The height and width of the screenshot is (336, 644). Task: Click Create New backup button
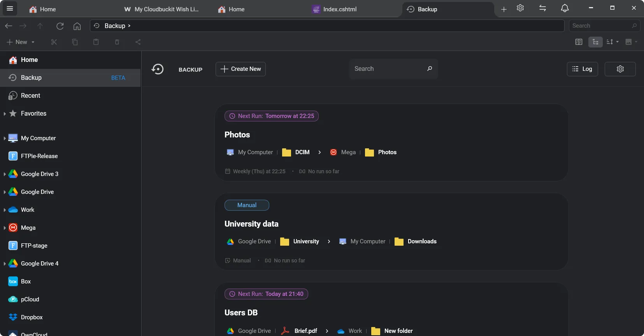[x=240, y=69]
